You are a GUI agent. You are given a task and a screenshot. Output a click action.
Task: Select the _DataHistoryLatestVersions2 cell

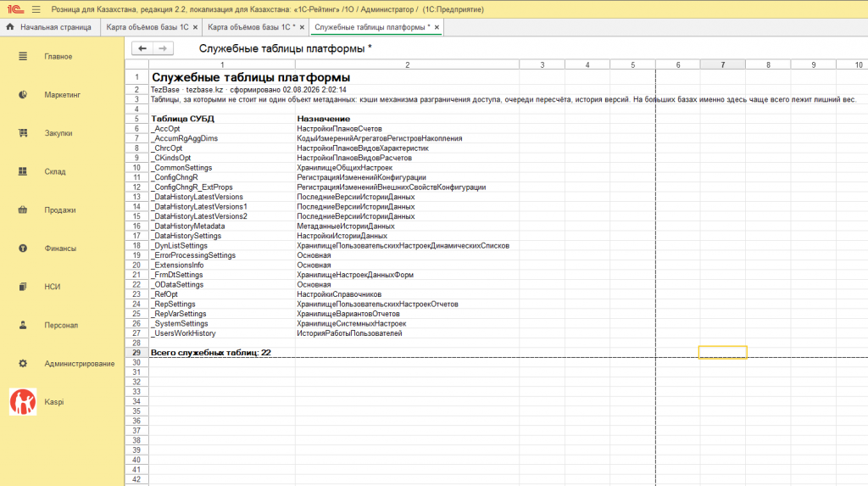[x=222, y=216]
